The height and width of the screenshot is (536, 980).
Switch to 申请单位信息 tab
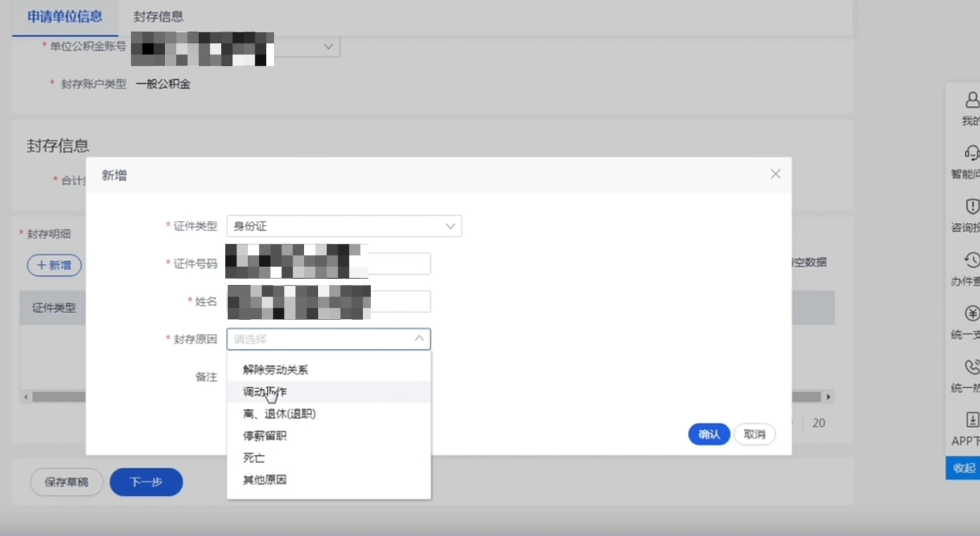click(x=65, y=17)
